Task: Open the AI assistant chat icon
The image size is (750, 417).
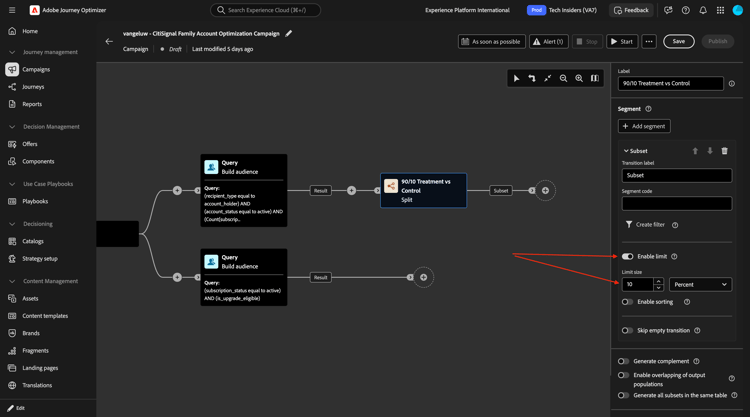Action: click(x=668, y=10)
